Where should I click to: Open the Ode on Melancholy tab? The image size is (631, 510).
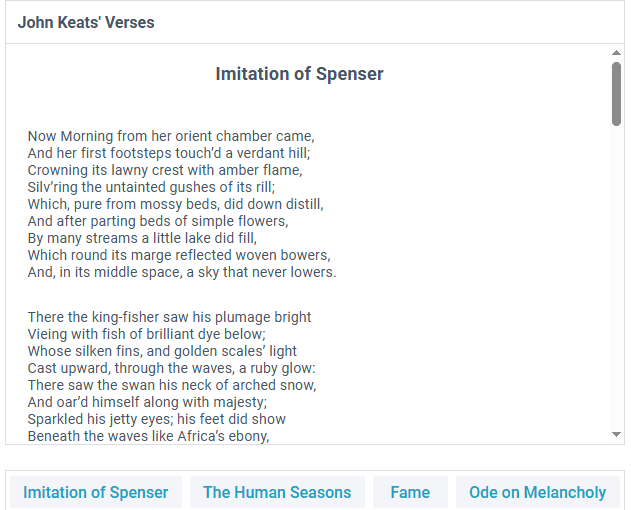(538, 492)
